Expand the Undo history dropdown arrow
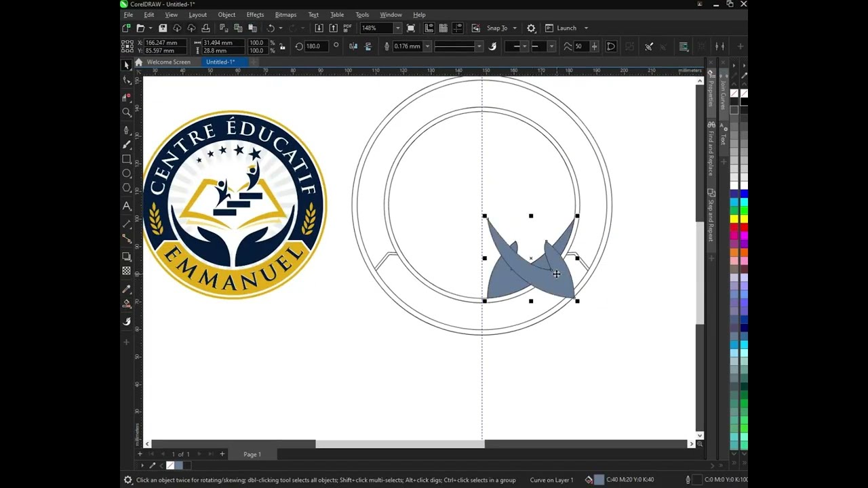Viewport: 868px width, 488px height. [x=280, y=28]
